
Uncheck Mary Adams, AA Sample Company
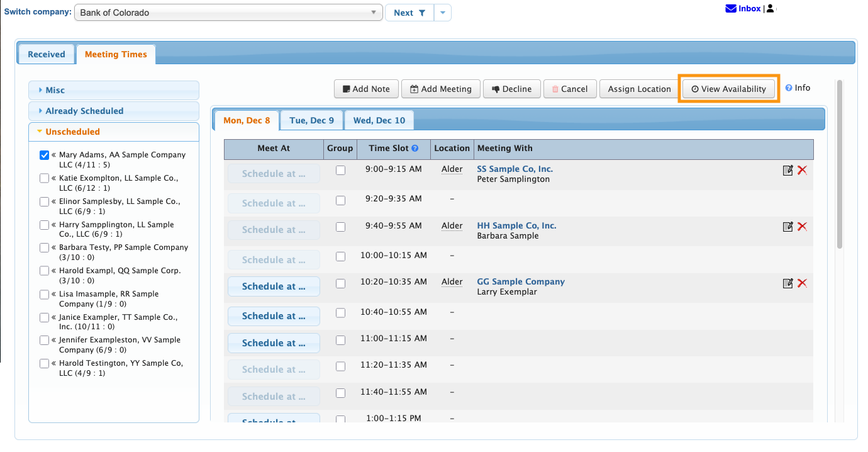pyautogui.click(x=44, y=155)
